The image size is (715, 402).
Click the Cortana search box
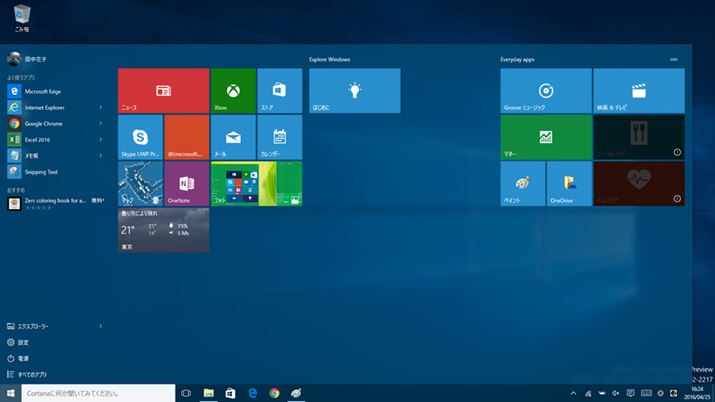(97, 393)
